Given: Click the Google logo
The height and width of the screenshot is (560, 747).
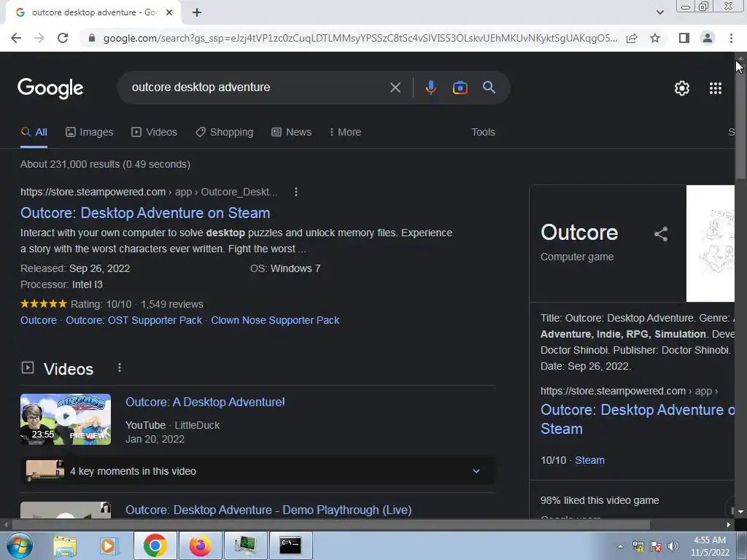Looking at the screenshot, I should pos(50,88).
